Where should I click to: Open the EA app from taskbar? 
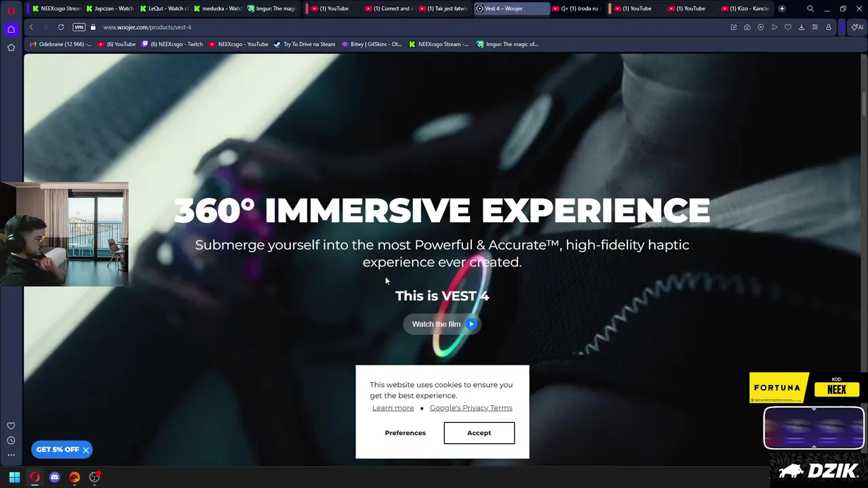pos(75,477)
